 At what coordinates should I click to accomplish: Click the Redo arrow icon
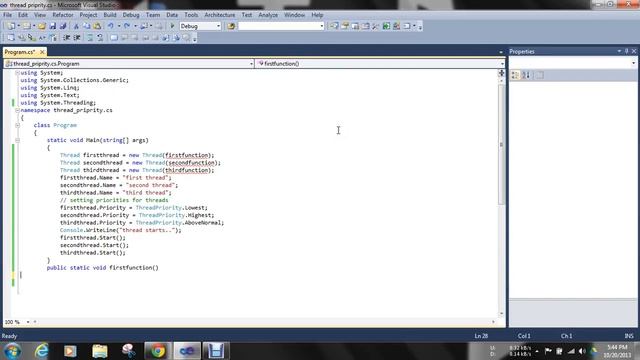coord(127,26)
